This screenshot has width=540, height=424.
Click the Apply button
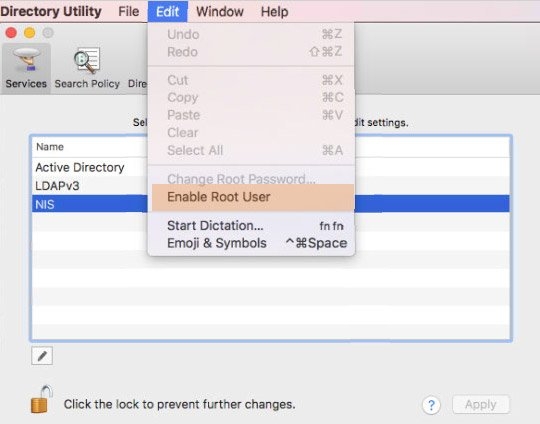pos(480,404)
